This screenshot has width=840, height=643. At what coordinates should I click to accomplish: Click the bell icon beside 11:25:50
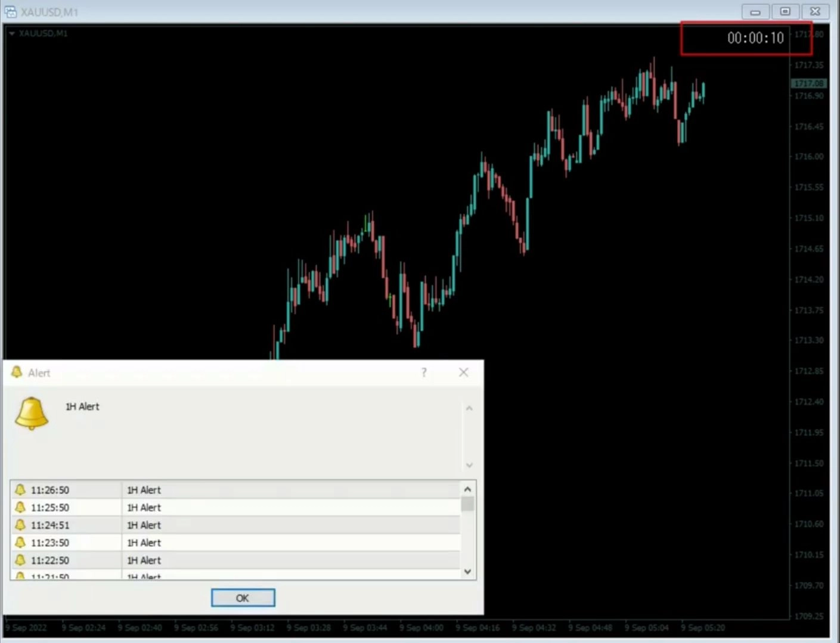coord(20,507)
